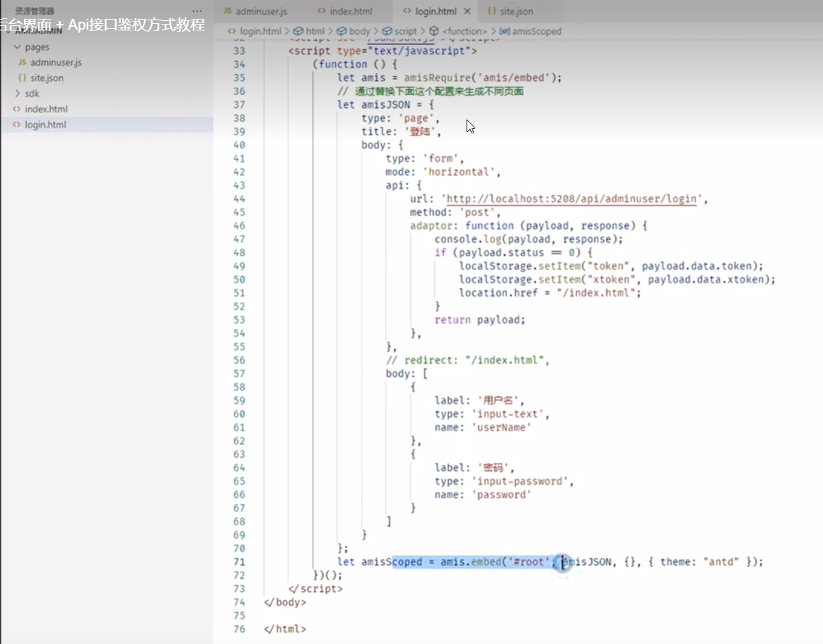Click the redirect comment on line 56
The image size is (823, 644).
tap(467, 360)
